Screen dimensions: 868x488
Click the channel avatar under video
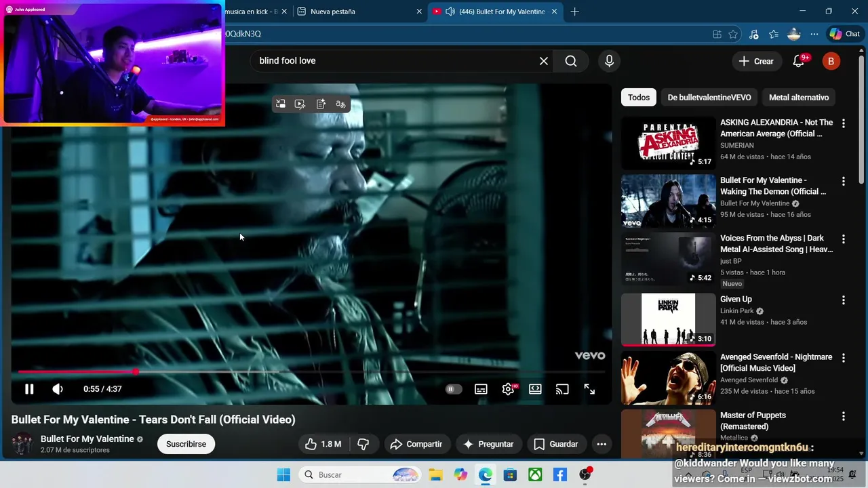tap(23, 444)
